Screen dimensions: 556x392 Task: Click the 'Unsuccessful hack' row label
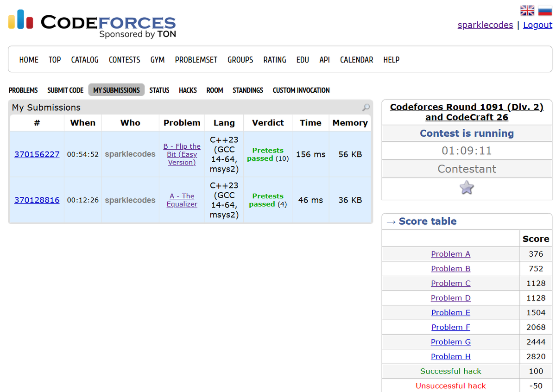[451, 386]
